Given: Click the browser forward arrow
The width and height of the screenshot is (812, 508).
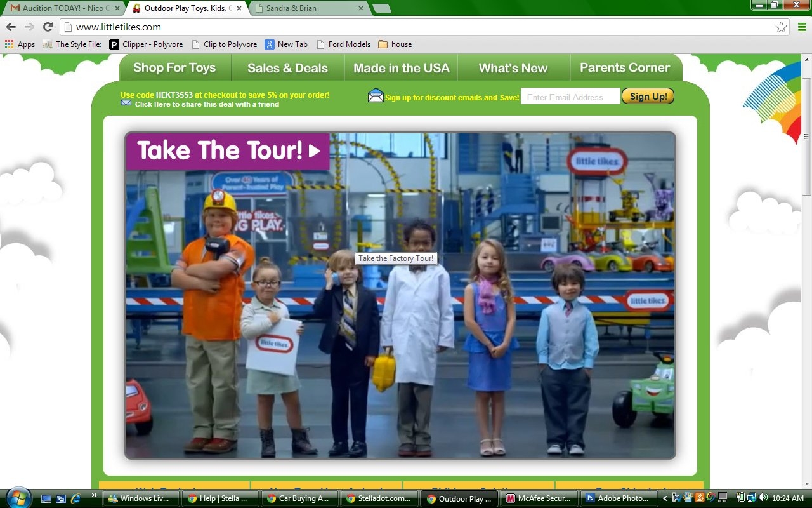Looking at the screenshot, I should tap(29, 27).
